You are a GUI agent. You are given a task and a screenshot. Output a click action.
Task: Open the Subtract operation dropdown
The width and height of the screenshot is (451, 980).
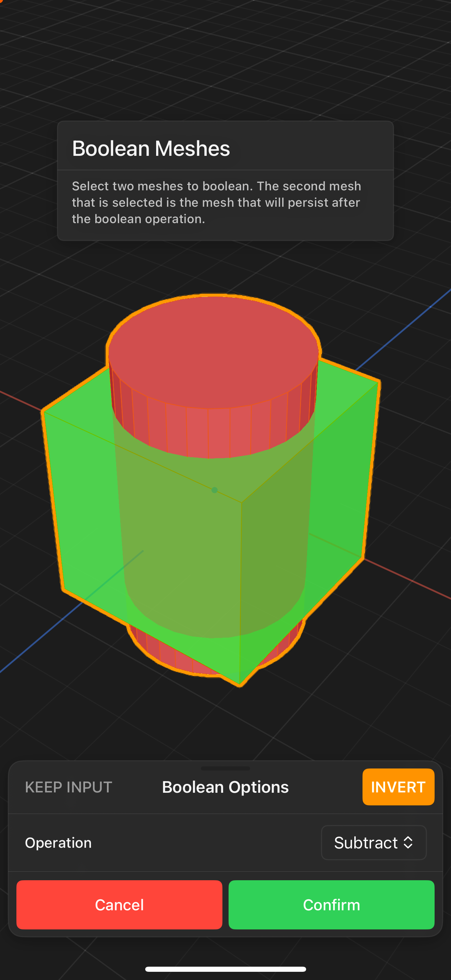pyautogui.click(x=373, y=843)
